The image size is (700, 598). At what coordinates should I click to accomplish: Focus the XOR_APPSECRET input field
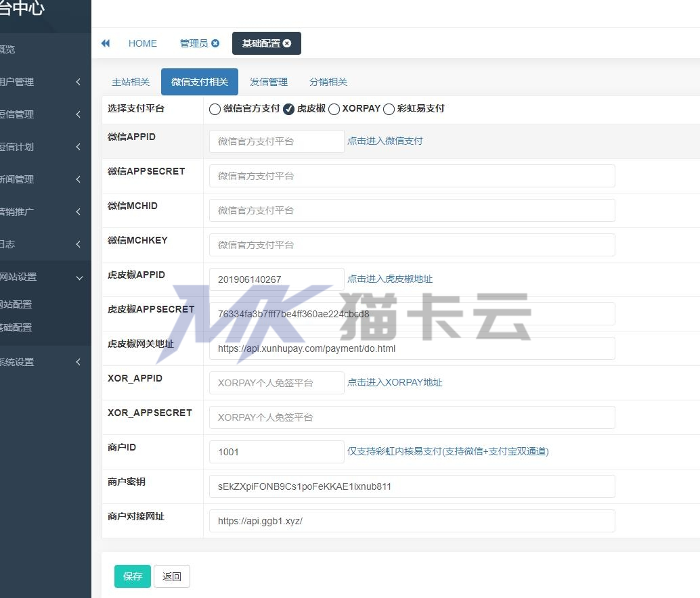(x=412, y=417)
